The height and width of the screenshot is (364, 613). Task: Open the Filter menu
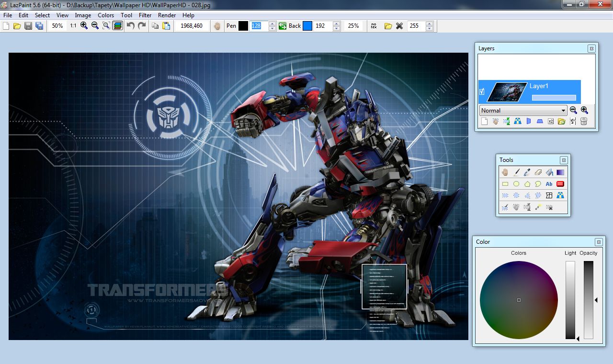145,15
